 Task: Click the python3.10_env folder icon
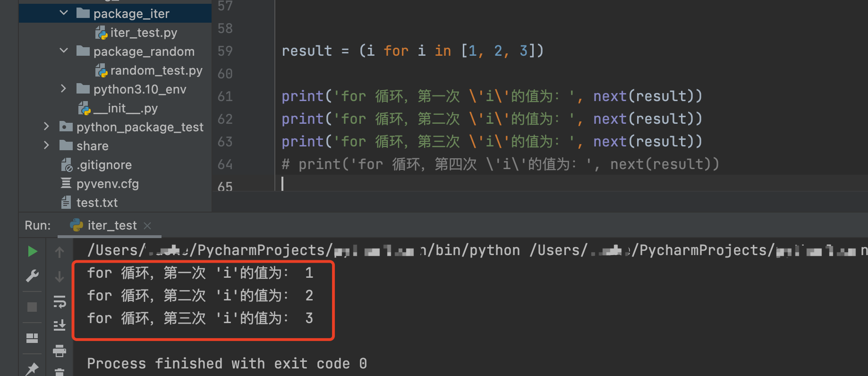coord(83,89)
